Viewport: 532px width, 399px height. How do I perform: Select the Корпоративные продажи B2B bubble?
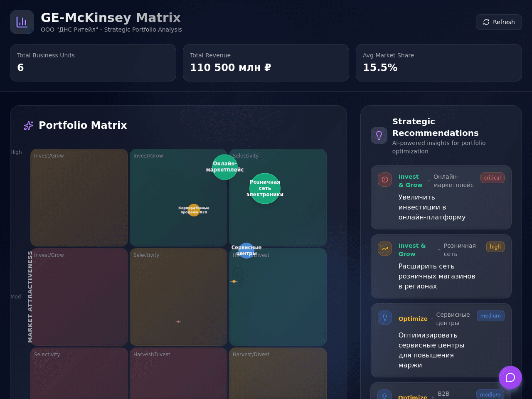point(194,210)
